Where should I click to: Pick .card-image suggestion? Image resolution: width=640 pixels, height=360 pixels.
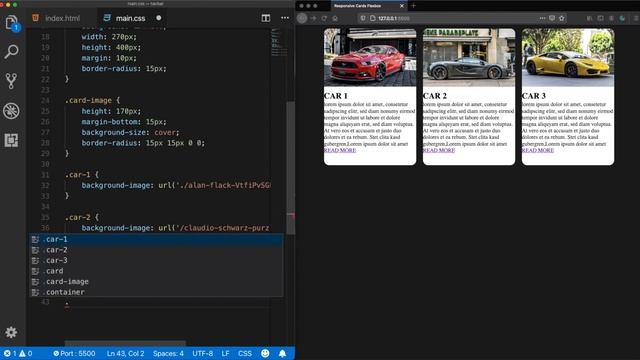(156, 282)
